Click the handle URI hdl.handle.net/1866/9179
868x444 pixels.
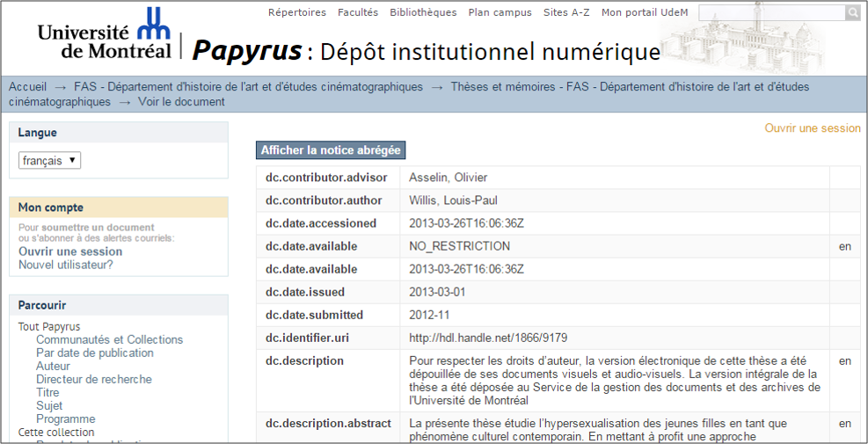[488, 338]
